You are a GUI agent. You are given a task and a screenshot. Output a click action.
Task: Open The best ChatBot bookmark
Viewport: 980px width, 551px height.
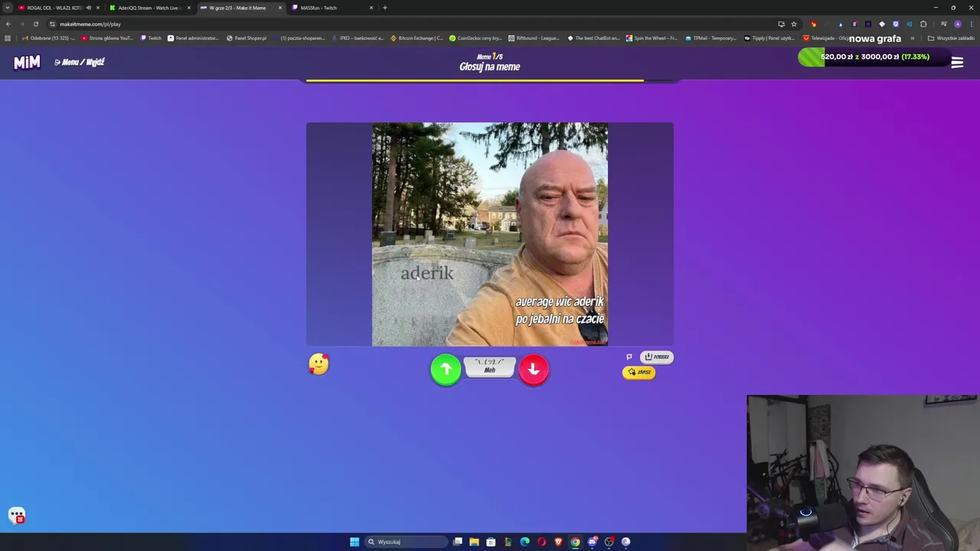(x=593, y=38)
